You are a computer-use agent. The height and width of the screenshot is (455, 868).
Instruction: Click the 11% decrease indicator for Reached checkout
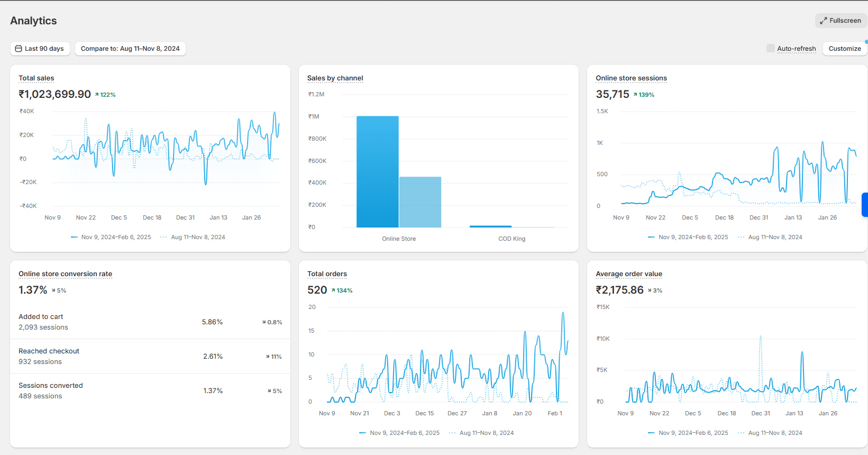click(273, 357)
